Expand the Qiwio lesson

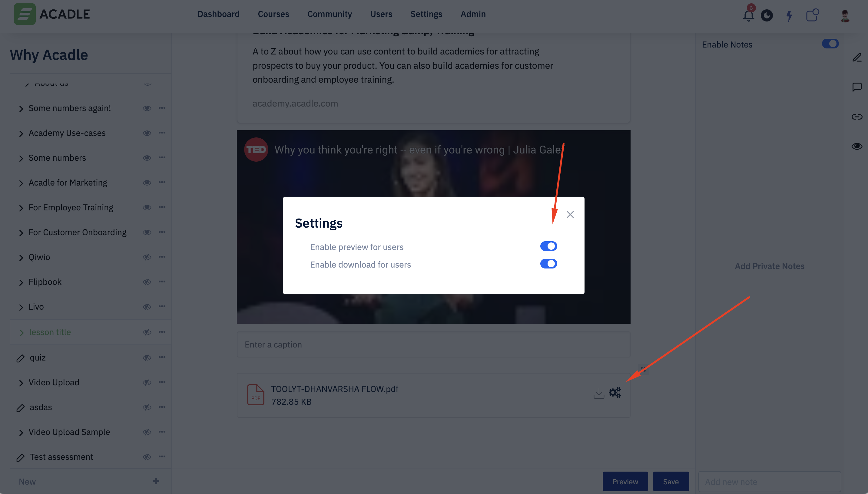[x=21, y=258]
